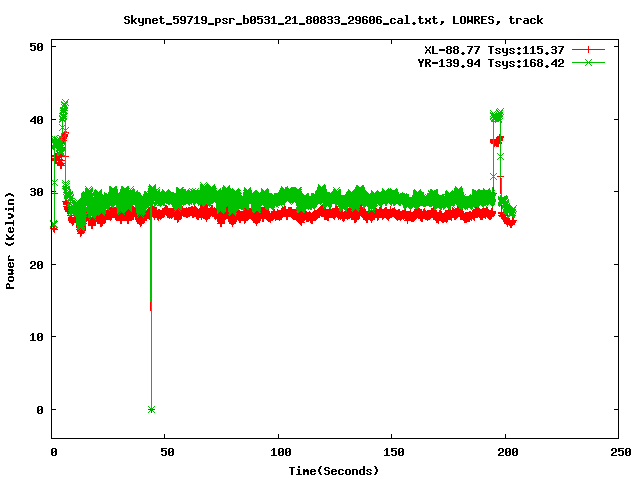Click the y-axis tick label 10
Image resolution: width=640 pixels, height=480 pixels.
pyautogui.click(x=37, y=337)
